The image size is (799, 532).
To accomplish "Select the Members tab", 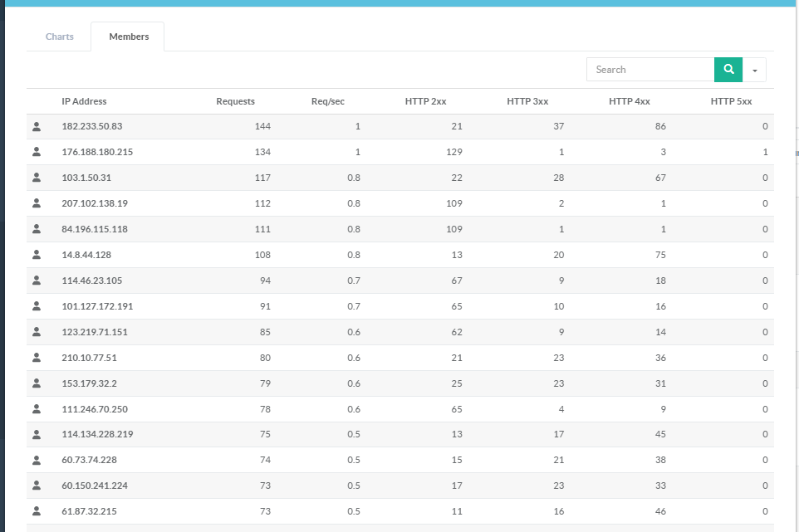I will pos(129,37).
